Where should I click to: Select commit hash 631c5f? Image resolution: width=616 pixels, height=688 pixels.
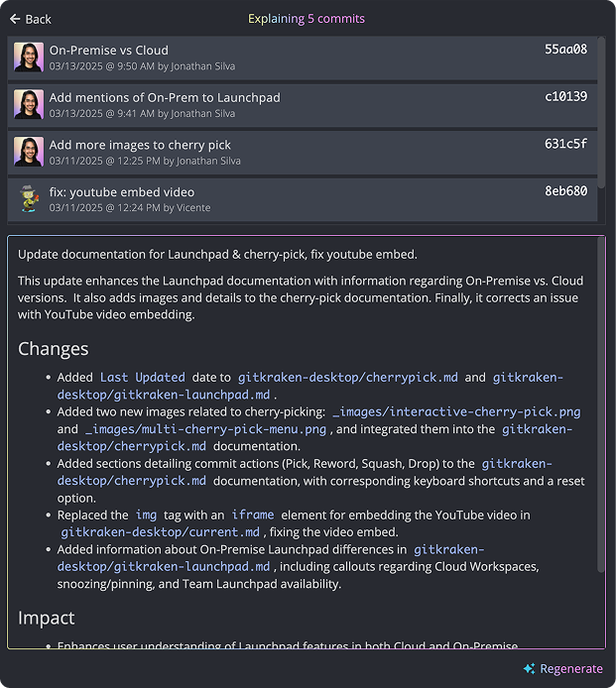[565, 144]
